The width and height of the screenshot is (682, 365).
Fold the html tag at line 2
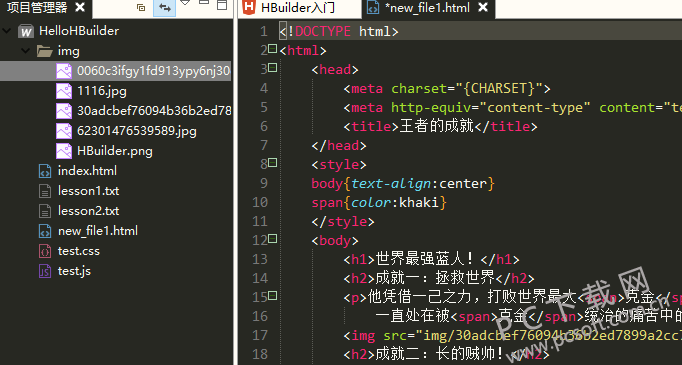pos(272,48)
